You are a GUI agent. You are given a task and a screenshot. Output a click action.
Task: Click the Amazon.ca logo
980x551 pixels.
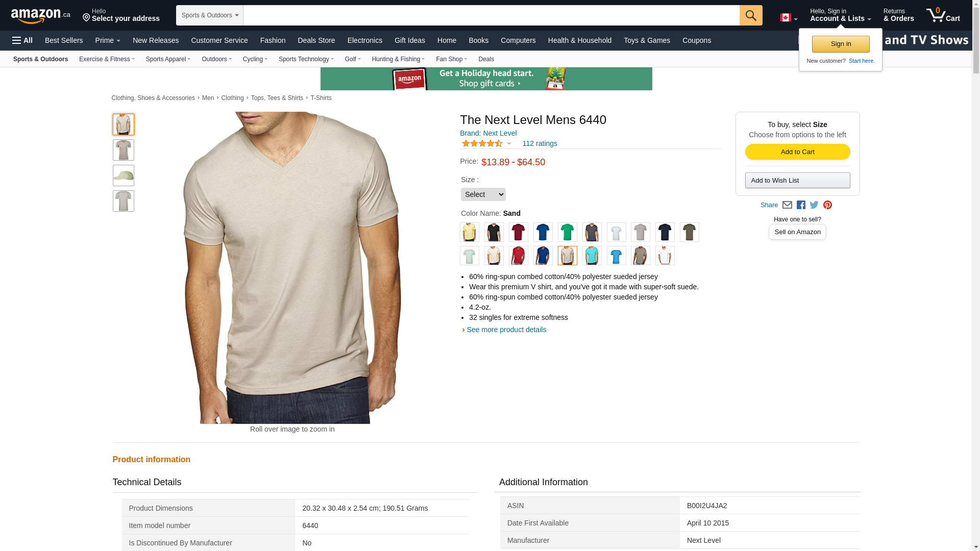click(x=41, y=16)
